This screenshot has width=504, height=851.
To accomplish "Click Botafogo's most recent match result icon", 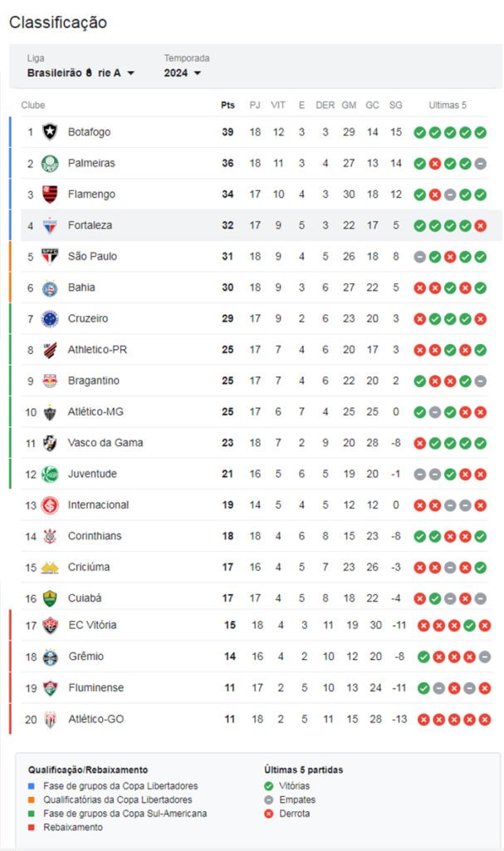I will pos(481,132).
